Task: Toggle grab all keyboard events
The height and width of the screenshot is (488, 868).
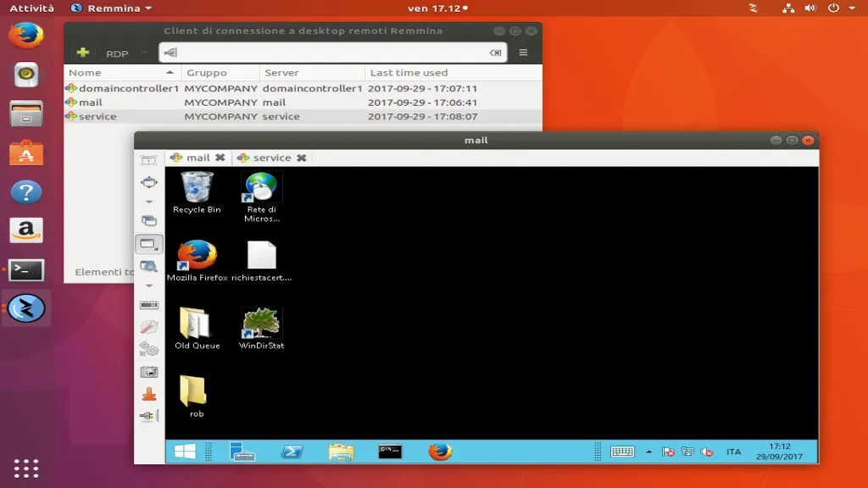Action: click(x=149, y=305)
